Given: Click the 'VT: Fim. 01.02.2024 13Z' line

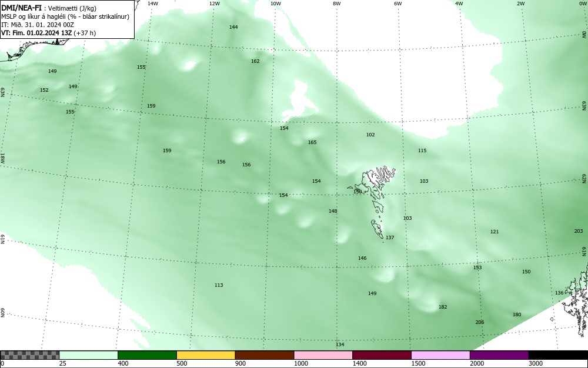Looking at the screenshot, I should pos(48,33).
